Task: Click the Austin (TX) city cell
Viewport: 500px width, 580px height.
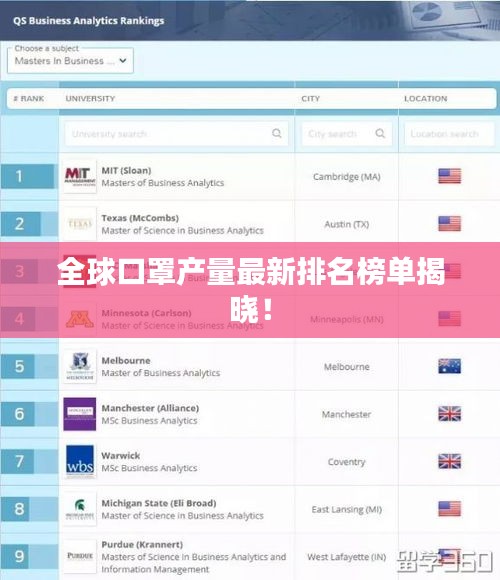Action: tap(347, 224)
